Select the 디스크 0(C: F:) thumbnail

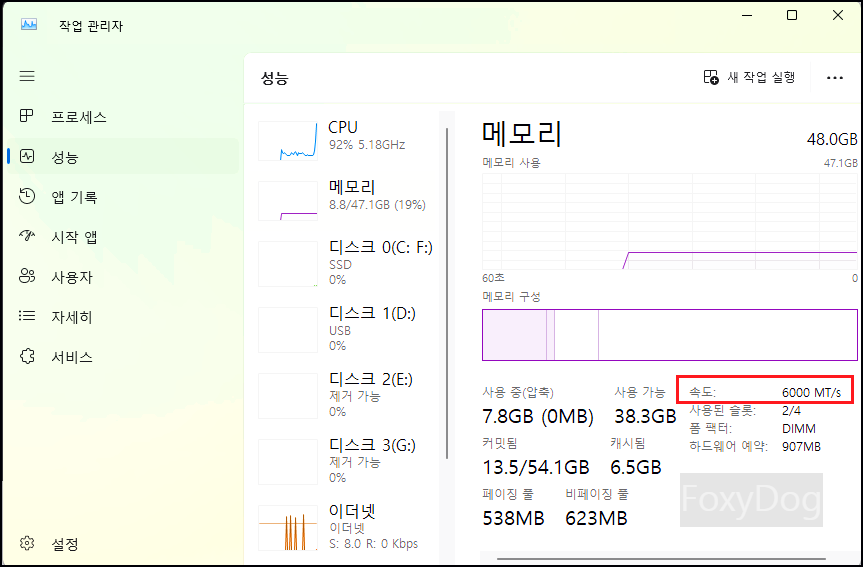pos(288,264)
